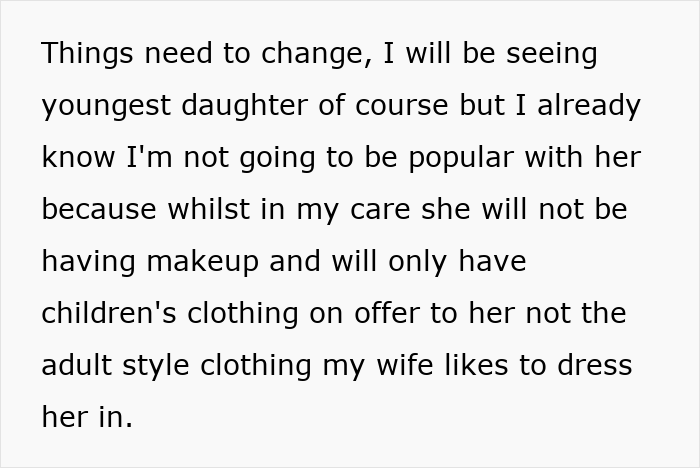Click the word "adult"

[76, 365]
